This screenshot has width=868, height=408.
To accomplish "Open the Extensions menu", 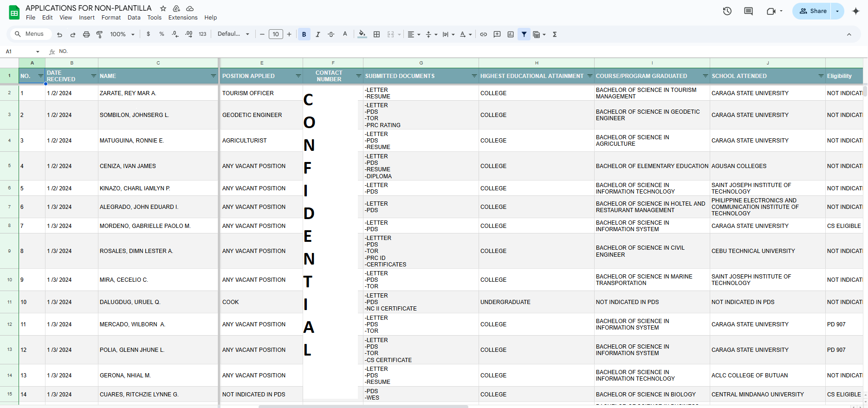I will click(182, 18).
